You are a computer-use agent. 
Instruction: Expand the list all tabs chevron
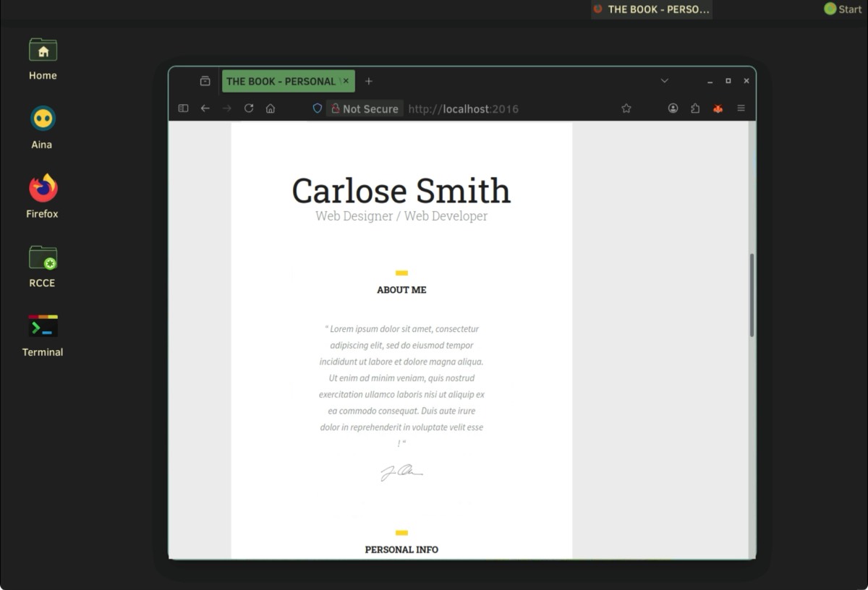[x=664, y=81]
